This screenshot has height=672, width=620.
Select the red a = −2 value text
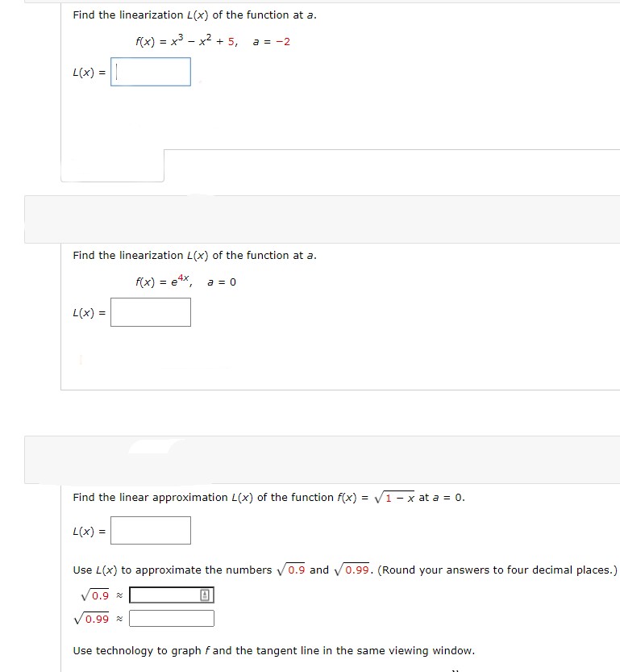tap(267, 41)
